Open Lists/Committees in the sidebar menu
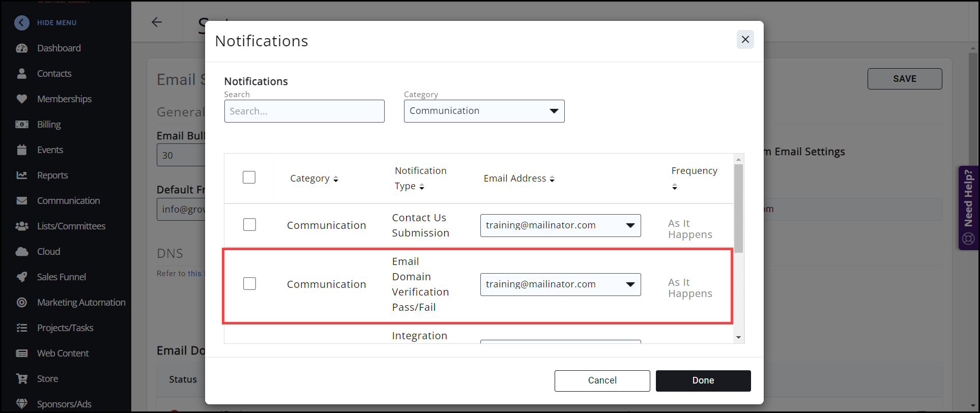980x413 pixels. 71,226
